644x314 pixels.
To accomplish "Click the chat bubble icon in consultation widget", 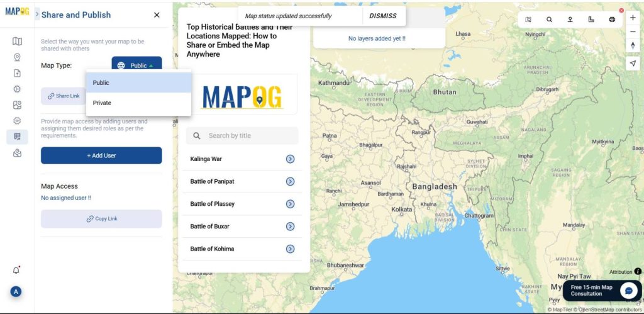I will (x=628, y=291).
